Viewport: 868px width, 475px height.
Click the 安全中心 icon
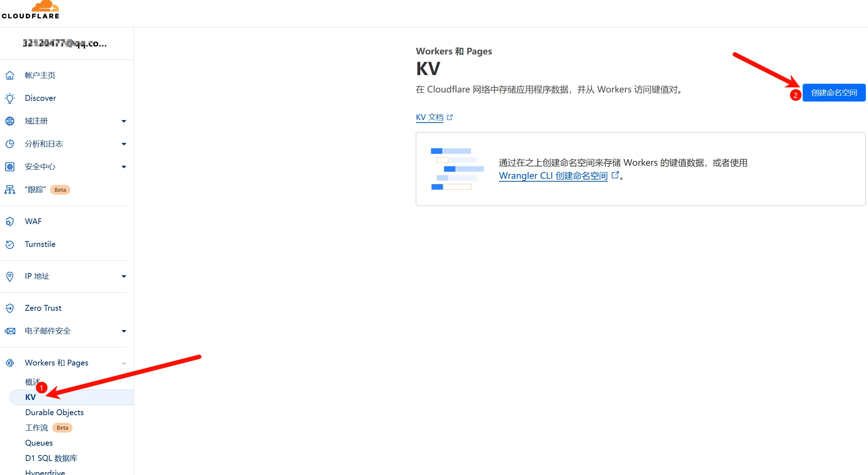(x=10, y=167)
